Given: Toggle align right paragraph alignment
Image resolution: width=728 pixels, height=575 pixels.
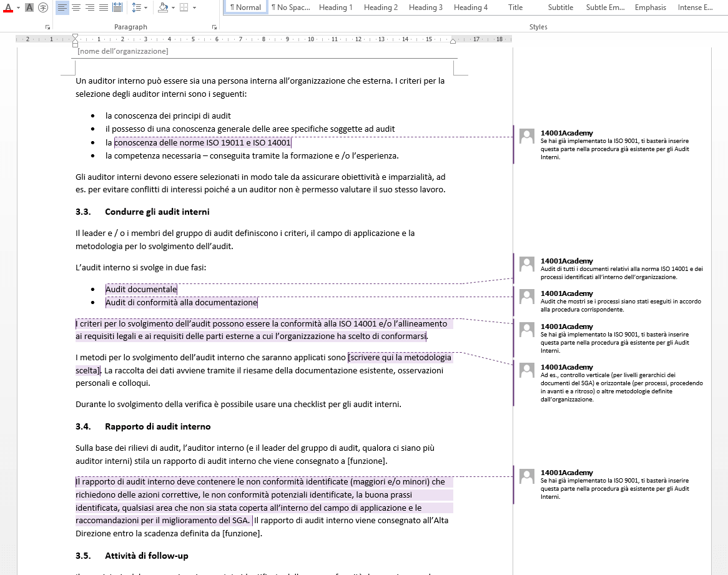Looking at the screenshot, I should [x=90, y=7].
